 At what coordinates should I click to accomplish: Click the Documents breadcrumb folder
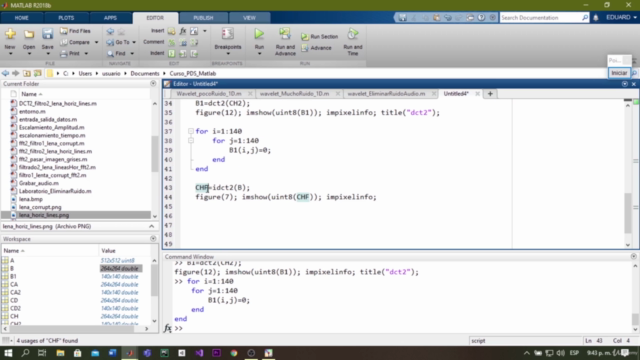[144, 73]
